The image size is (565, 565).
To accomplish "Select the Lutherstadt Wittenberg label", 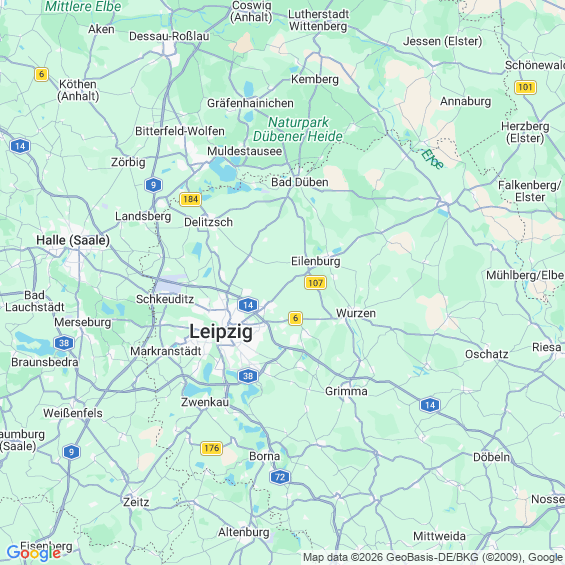I will coord(318,20).
